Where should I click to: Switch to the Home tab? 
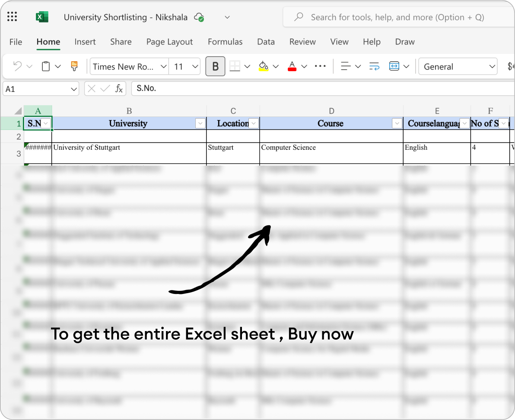[x=48, y=42]
